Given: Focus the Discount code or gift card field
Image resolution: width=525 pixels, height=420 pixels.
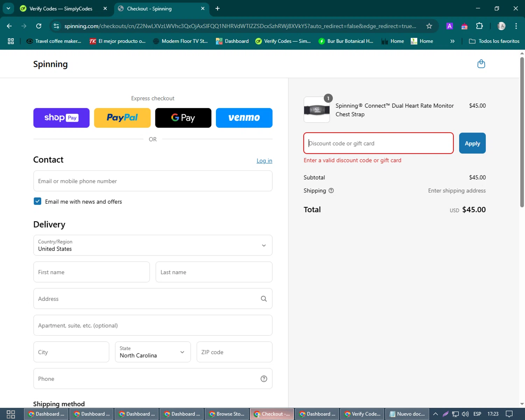Looking at the screenshot, I should pyautogui.click(x=378, y=143).
